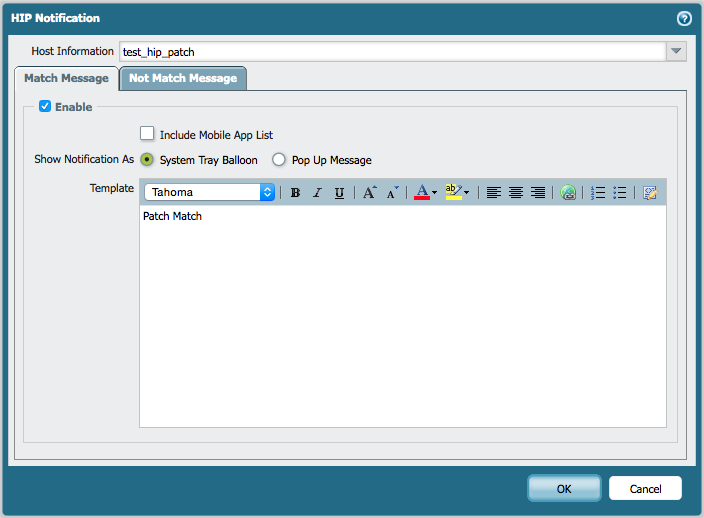Screen dimensions: 704x518
Task: Align text right in template editor
Action: (538, 193)
